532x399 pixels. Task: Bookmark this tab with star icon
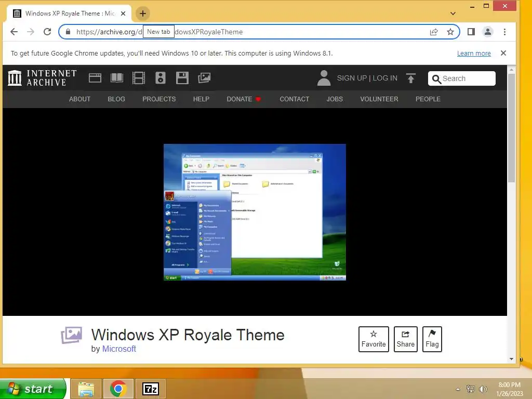(x=450, y=32)
